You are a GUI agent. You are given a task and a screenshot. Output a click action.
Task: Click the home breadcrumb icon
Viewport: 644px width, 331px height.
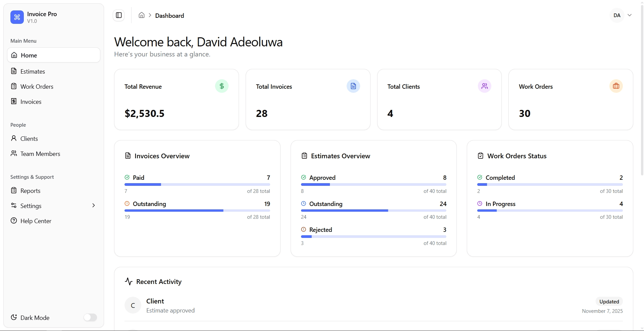(x=141, y=15)
